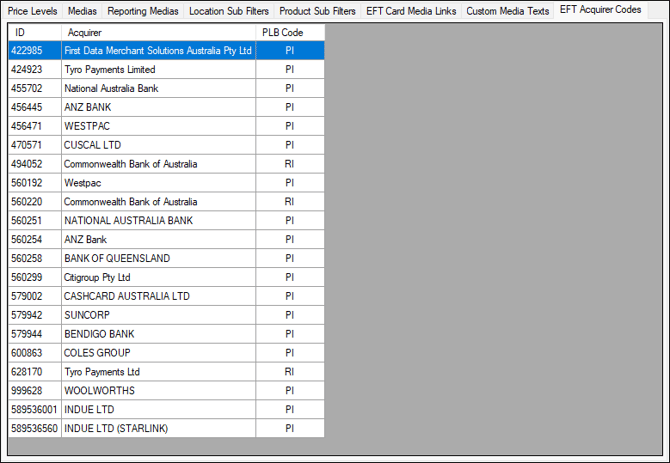This screenshot has width=670, height=463.
Task: Sort by the PLB Code column header
Action: tap(290, 32)
